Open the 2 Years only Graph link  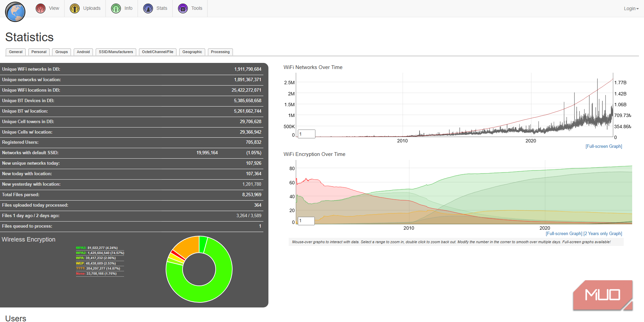pos(603,233)
